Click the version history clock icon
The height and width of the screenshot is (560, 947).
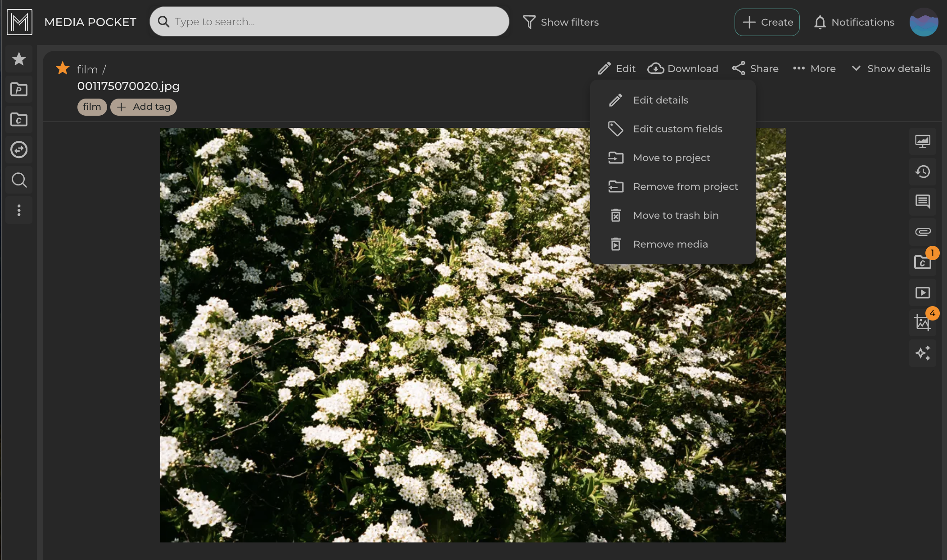click(x=923, y=172)
